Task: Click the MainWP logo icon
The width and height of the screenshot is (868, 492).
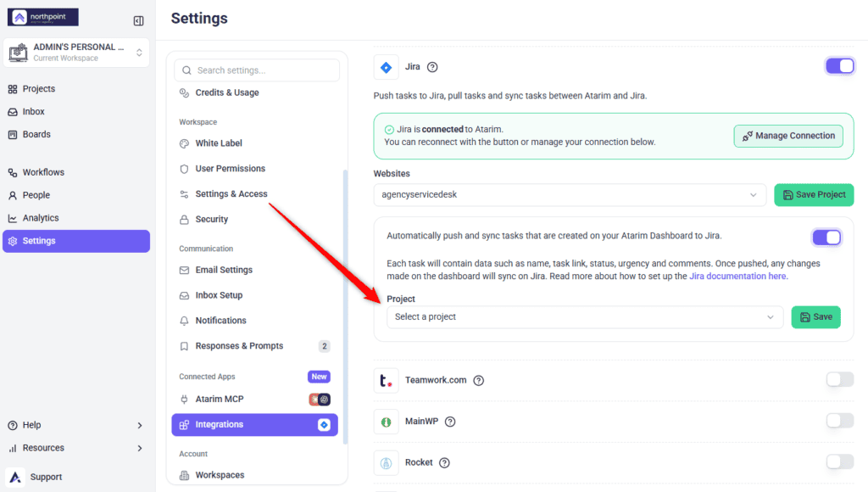Action: [x=386, y=422]
